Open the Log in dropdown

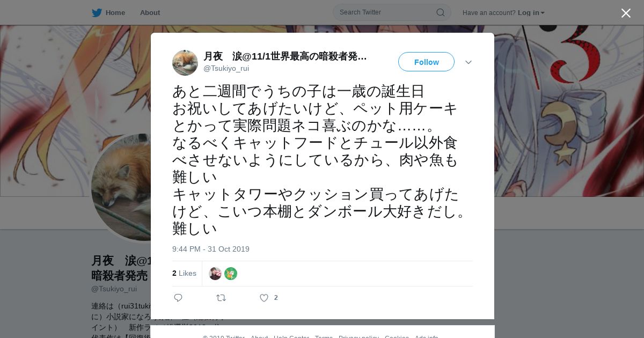pyautogui.click(x=531, y=12)
